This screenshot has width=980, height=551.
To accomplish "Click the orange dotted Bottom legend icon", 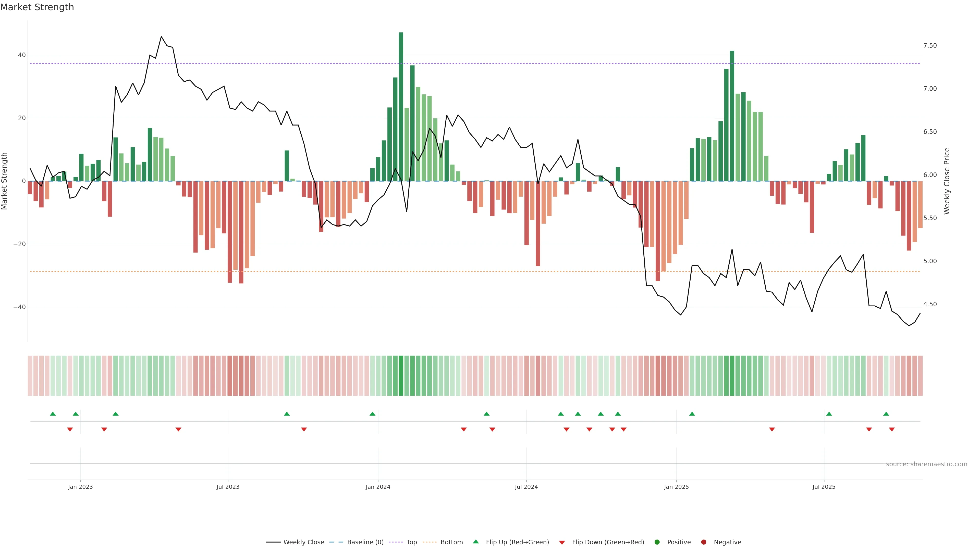I will pos(430,542).
